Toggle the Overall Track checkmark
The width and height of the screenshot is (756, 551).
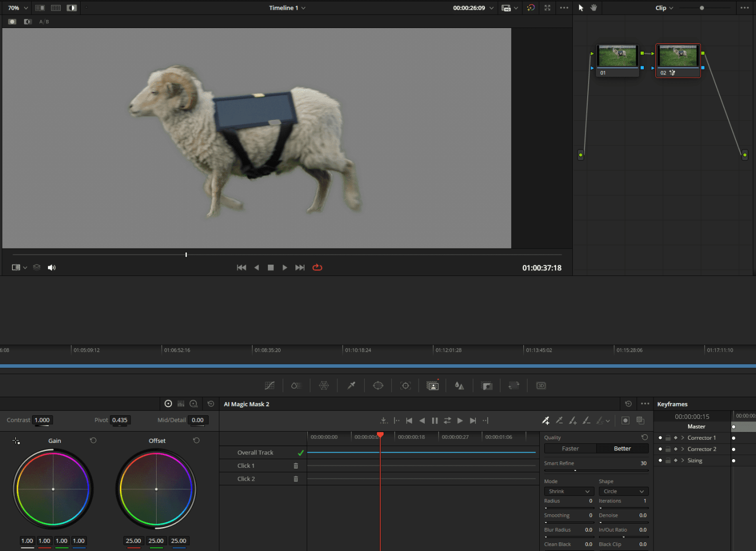pos(301,452)
